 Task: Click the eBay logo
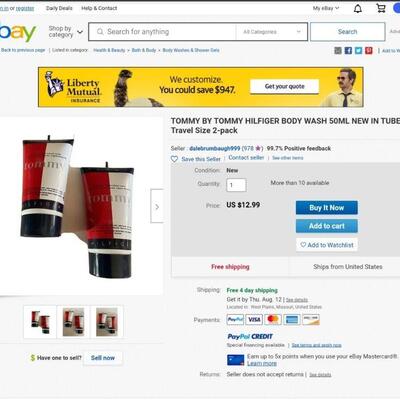17,32
